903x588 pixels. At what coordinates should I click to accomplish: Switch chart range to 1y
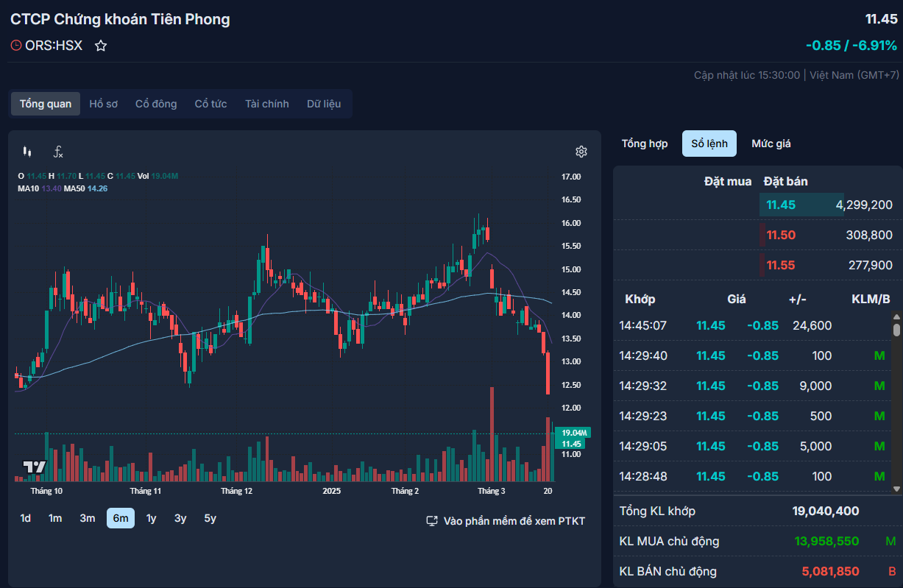click(x=151, y=518)
